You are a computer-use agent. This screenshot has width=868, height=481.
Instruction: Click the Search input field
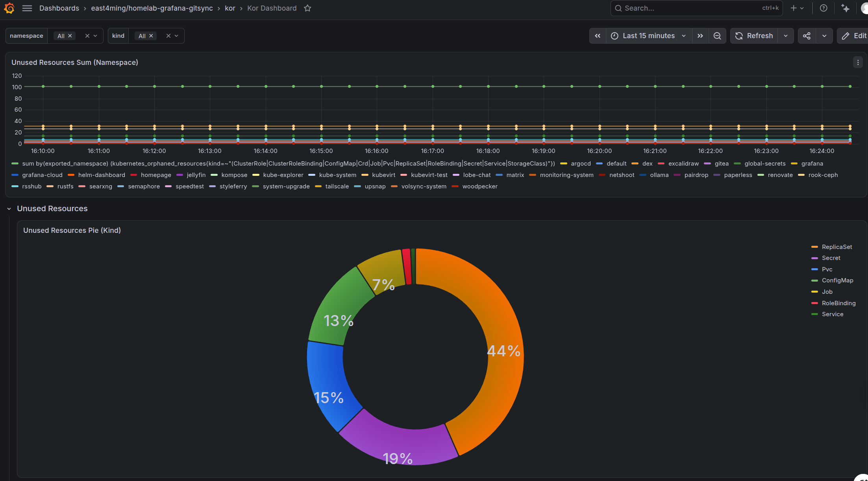pos(696,8)
